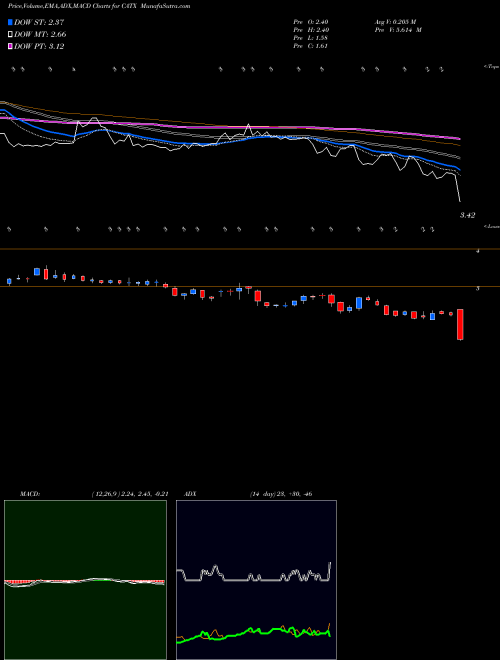This screenshot has width=500, height=660.
Task: Click the 'Pre V: 5.614 M' volume text
Action: coord(397,30)
